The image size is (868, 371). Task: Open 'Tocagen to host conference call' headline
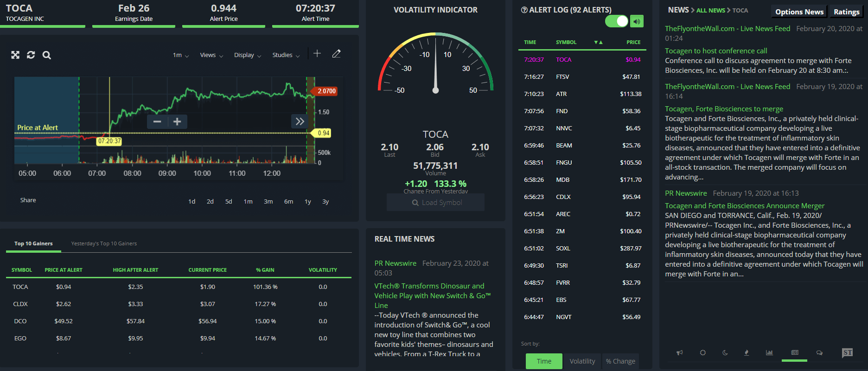click(x=716, y=51)
